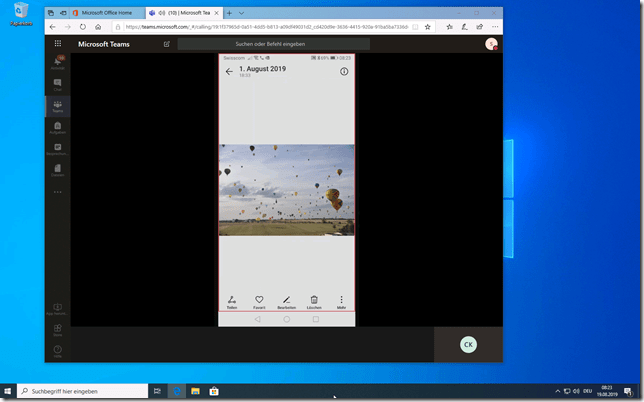Screen dimensions: 644x402
Task: Open the Aktivität feed in Teams sidebar
Action: coord(57,62)
